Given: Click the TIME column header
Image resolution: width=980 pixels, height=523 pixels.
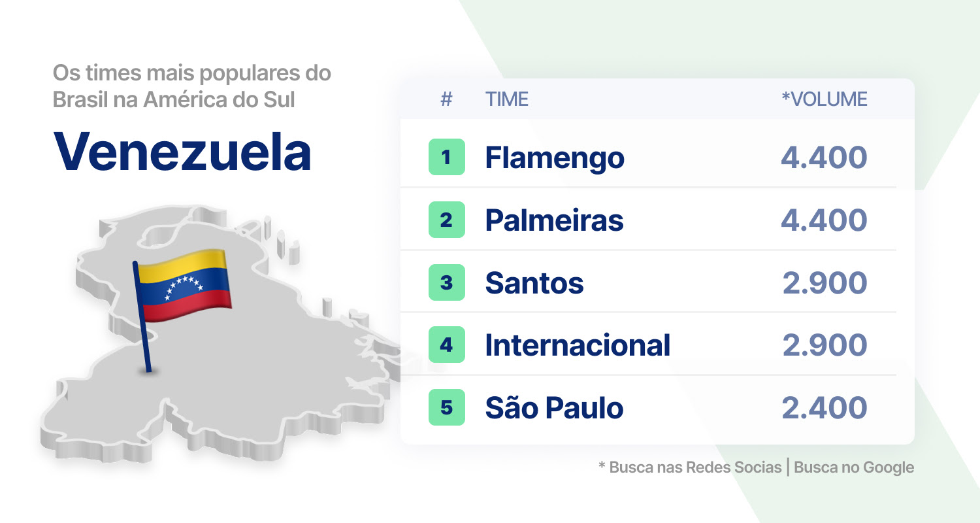Looking at the screenshot, I should coord(507,99).
